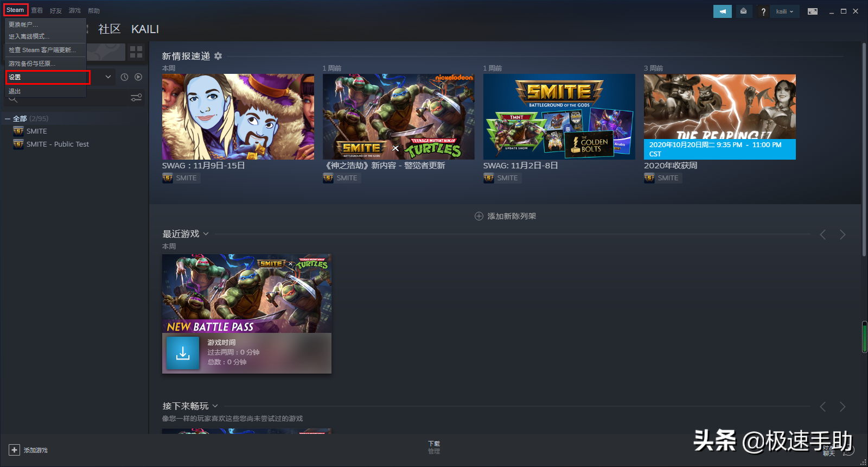Click the announcements megaphone icon

[723, 11]
